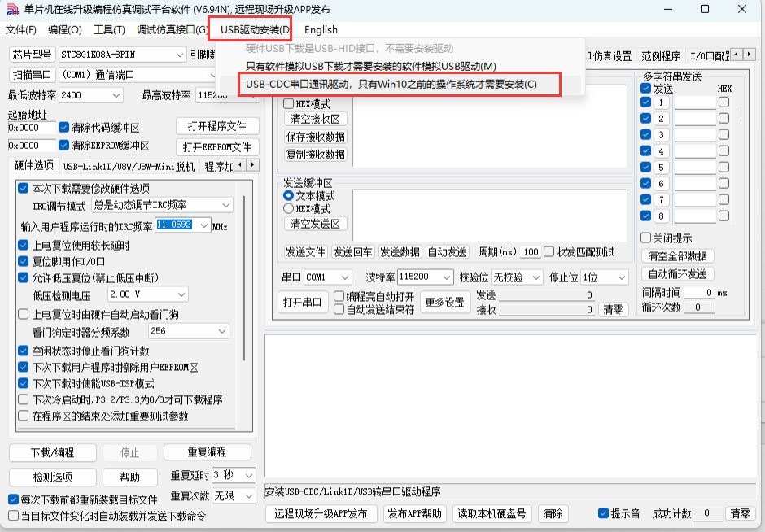Enable 关闭提示 checkbox
The height and width of the screenshot is (532, 765).
pyautogui.click(x=645, y=238)
